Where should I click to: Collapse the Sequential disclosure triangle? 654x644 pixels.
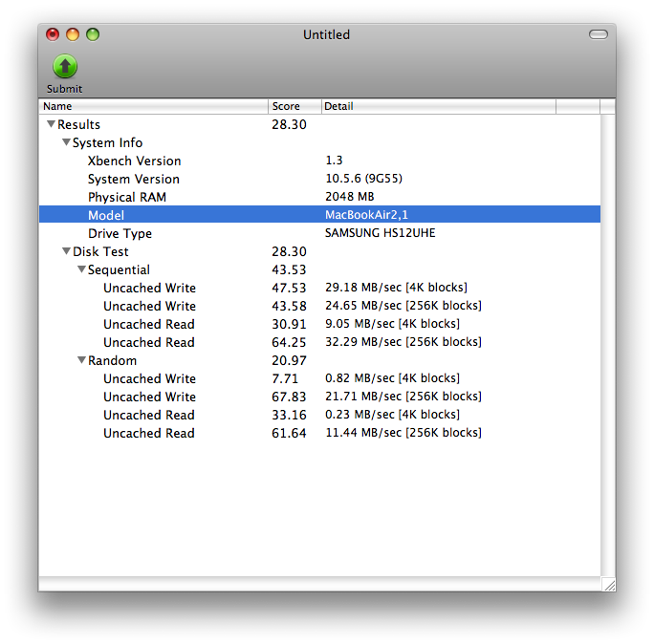click(x=82, y=269)
